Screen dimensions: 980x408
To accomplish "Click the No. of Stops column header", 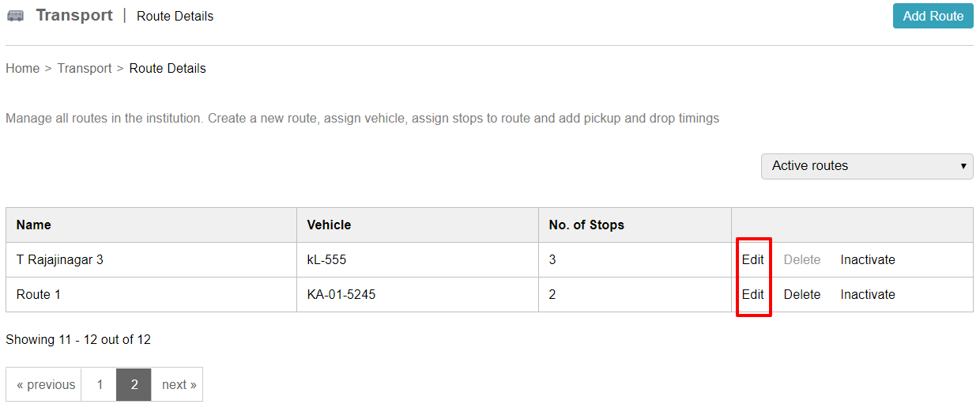I will [x=586, y=225].
